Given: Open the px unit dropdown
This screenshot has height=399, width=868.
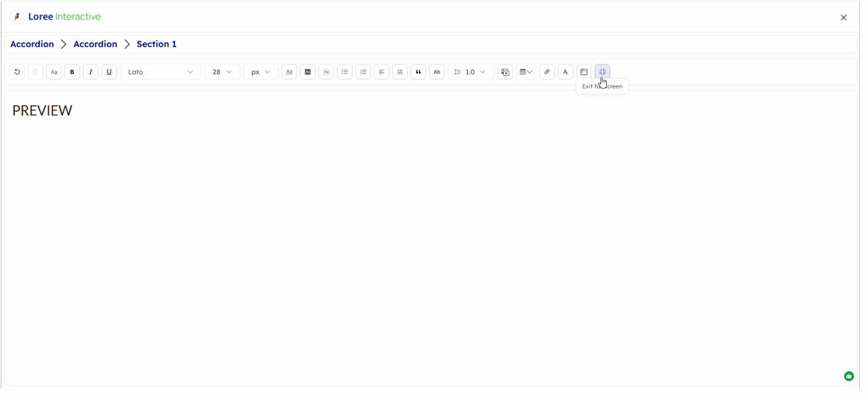Looking at the screenshot, I should [260, 72].
